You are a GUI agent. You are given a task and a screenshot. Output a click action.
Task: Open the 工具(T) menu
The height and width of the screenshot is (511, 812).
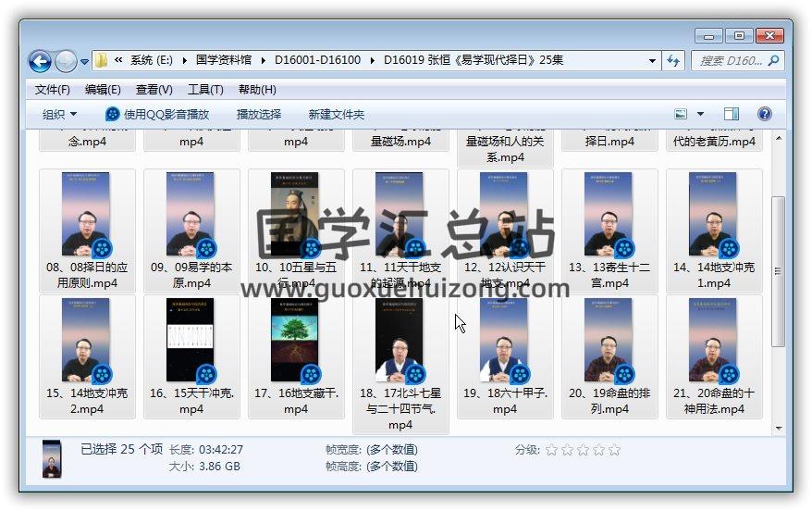(205, 90)
